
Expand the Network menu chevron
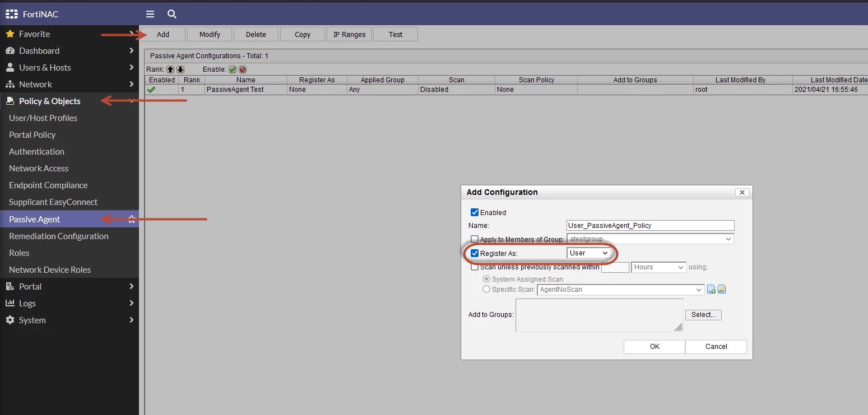click(x=132, y=85)
